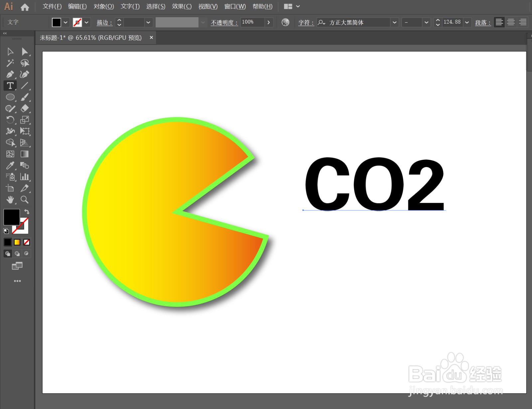
Task: Align paragraph text right
Action: click(x=523, y=22)
